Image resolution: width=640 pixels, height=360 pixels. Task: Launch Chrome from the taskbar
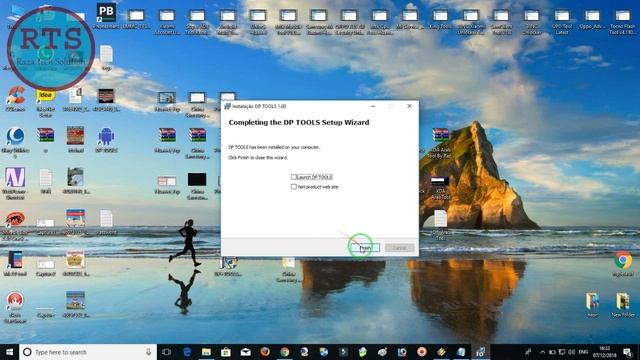(x=284, y=352)
